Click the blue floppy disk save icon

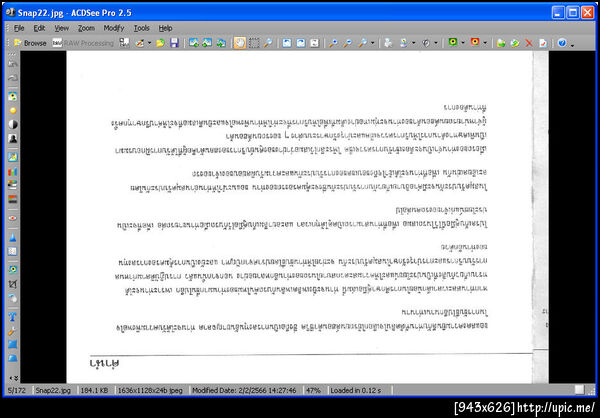[x=174, y=43]
